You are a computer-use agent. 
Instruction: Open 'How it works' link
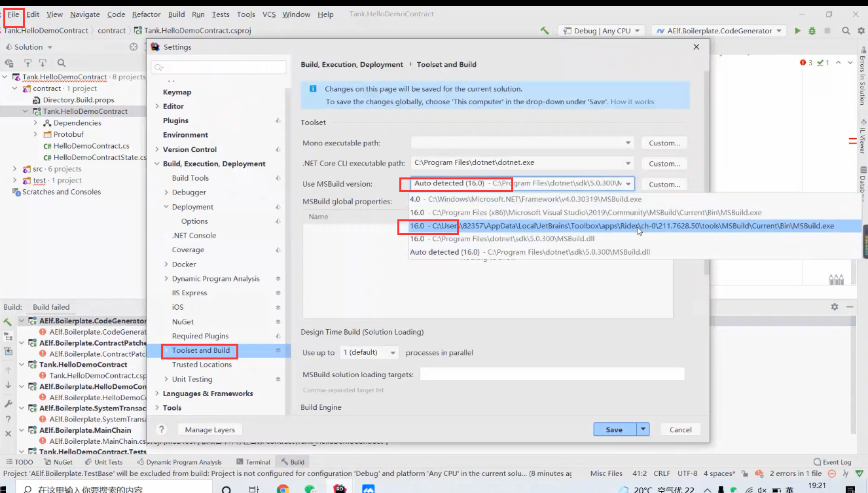click(632, 102)
